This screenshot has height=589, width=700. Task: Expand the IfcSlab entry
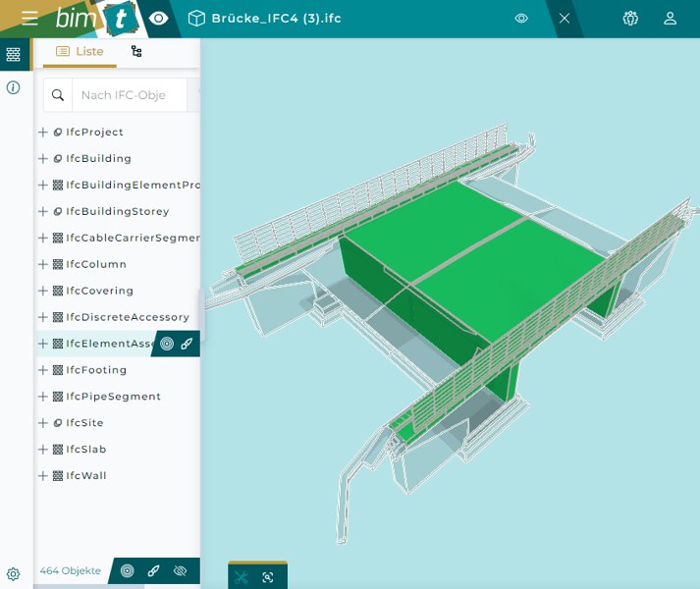click(x=43, y=450)
